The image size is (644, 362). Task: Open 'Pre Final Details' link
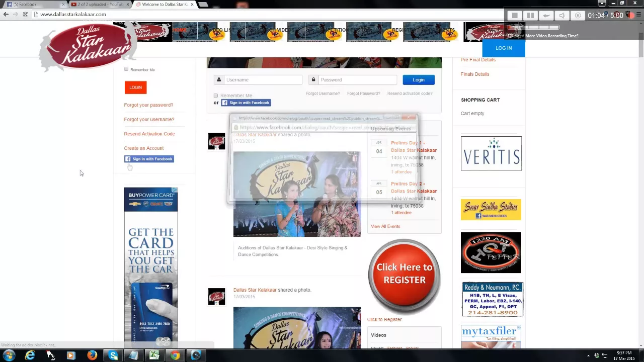[x=478, y=60]
